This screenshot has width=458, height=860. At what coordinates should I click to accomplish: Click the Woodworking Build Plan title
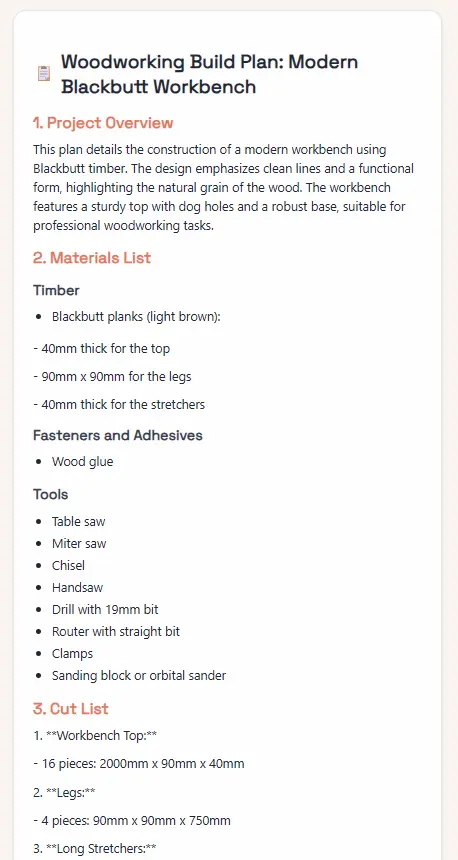pos(210,74)
